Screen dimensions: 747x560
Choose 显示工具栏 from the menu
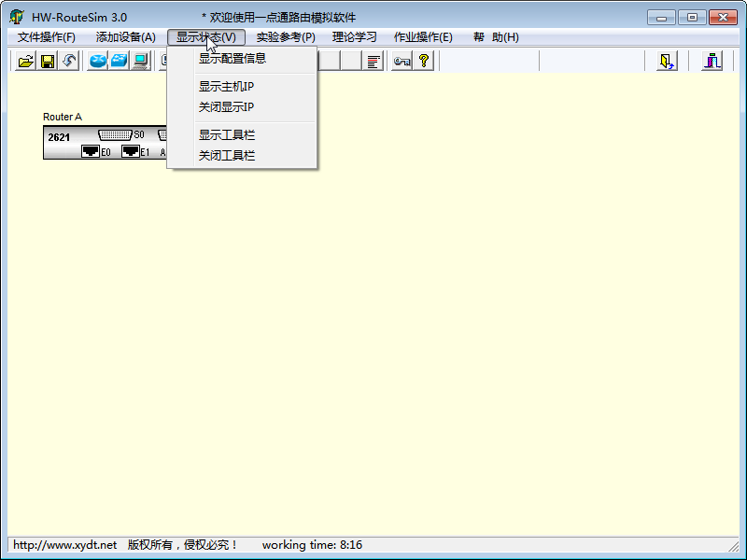(x=242, y=135)
